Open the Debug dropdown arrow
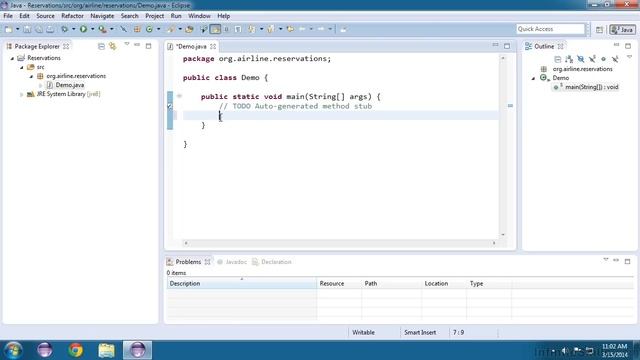 tap(73, 29)
